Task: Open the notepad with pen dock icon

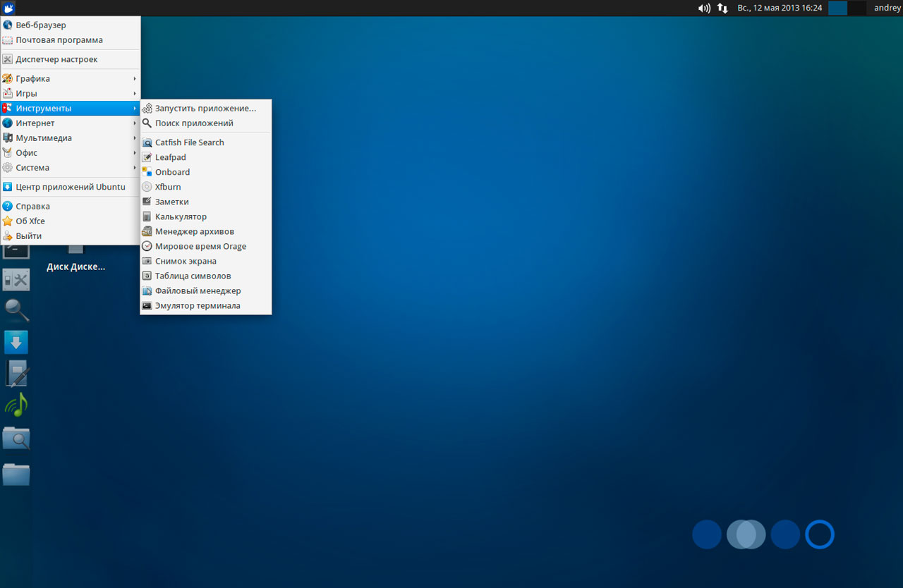Action: coord(16,373)
